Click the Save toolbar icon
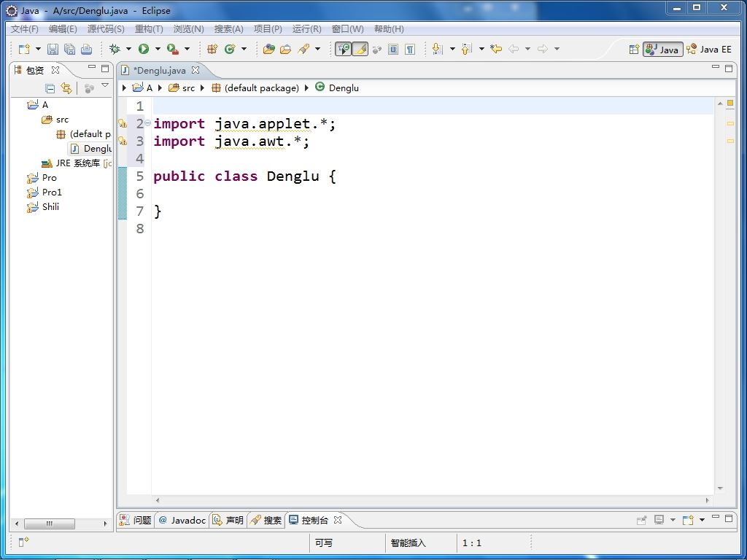747x560 pixels. [53, 49]
